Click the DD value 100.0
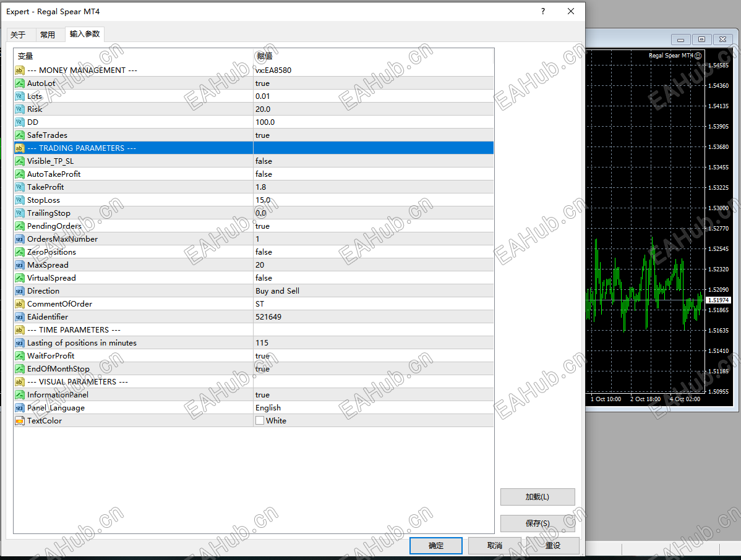 pos(265,122)
